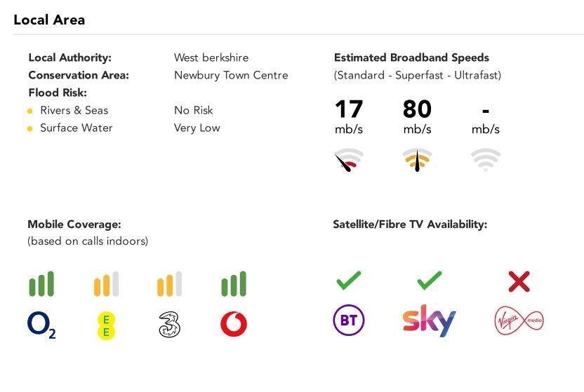584x392 pixels.
Task: Click the red cross above Virgin Media
Action: tap(519, 282)
